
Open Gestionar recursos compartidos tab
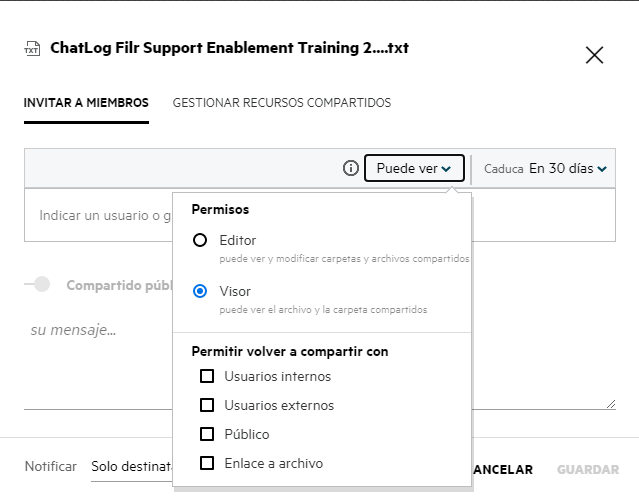pyautogui.click(x=281, y=103)
